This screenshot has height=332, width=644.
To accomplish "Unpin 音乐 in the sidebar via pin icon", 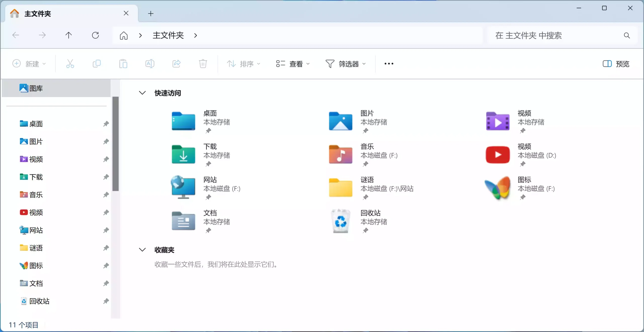I will 106,194.
